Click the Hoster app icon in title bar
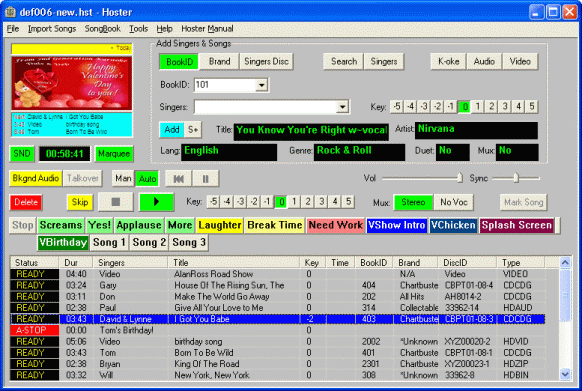Image resolution: width=582 pixels, height=391 pixels. (x=10, y=12)
